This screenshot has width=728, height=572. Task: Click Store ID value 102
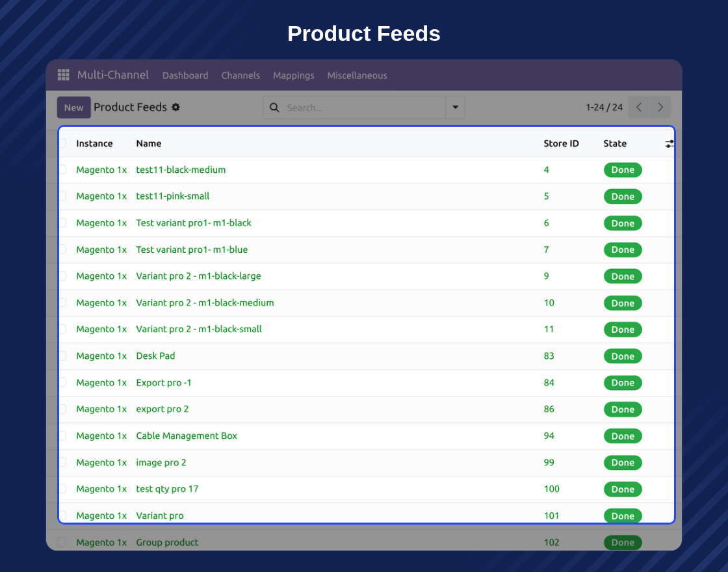pos(552,542)
